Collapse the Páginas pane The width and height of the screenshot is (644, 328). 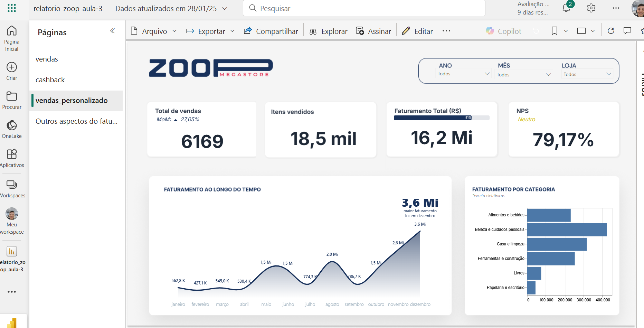click(x=112, y=31)
